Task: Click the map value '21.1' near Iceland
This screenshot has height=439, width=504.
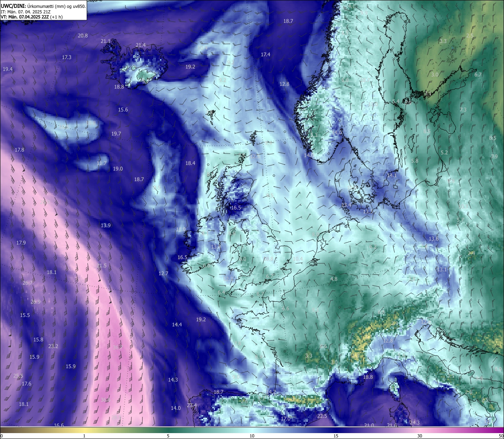Action: tap(106, 41)
